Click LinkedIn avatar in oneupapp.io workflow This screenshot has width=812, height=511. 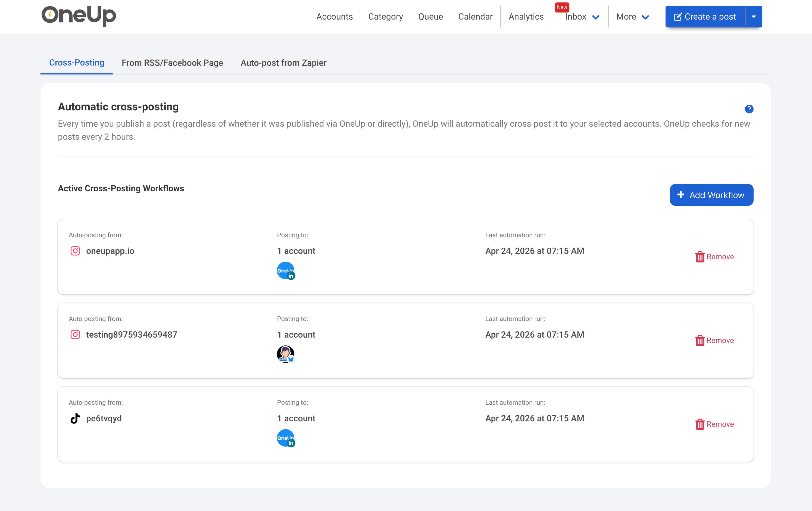pyautogui.click(x=286, y=270)
